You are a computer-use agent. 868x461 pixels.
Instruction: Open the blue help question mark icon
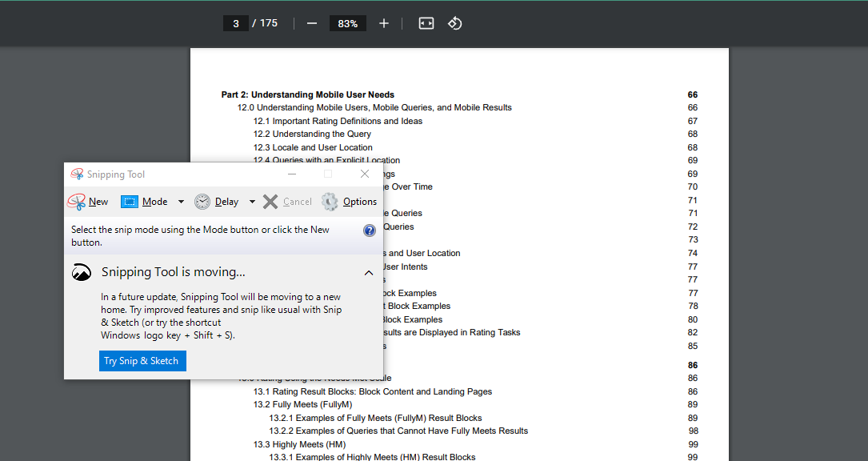click(x=370, y=230)
